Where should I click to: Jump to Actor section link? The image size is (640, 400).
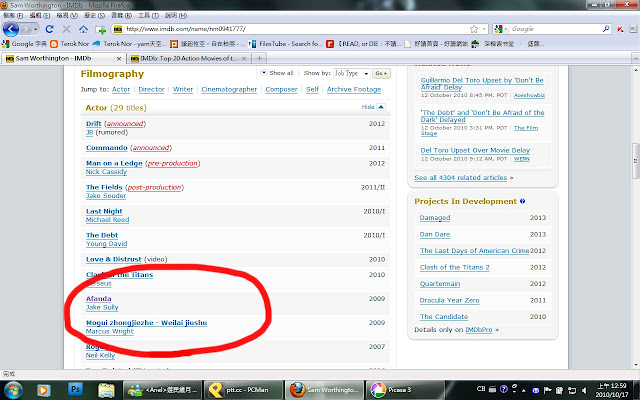[x=121, y=89]
